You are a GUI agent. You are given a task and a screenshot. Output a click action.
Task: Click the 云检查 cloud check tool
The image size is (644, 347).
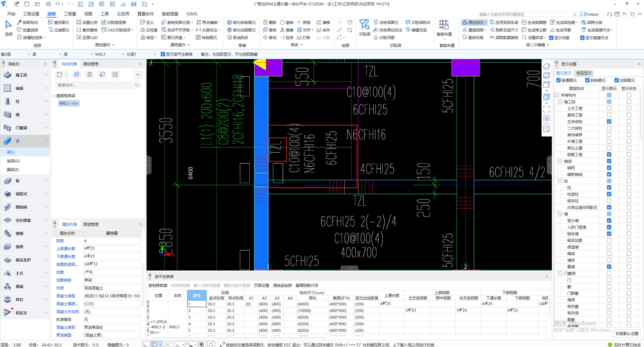click(x=149, y=30)
